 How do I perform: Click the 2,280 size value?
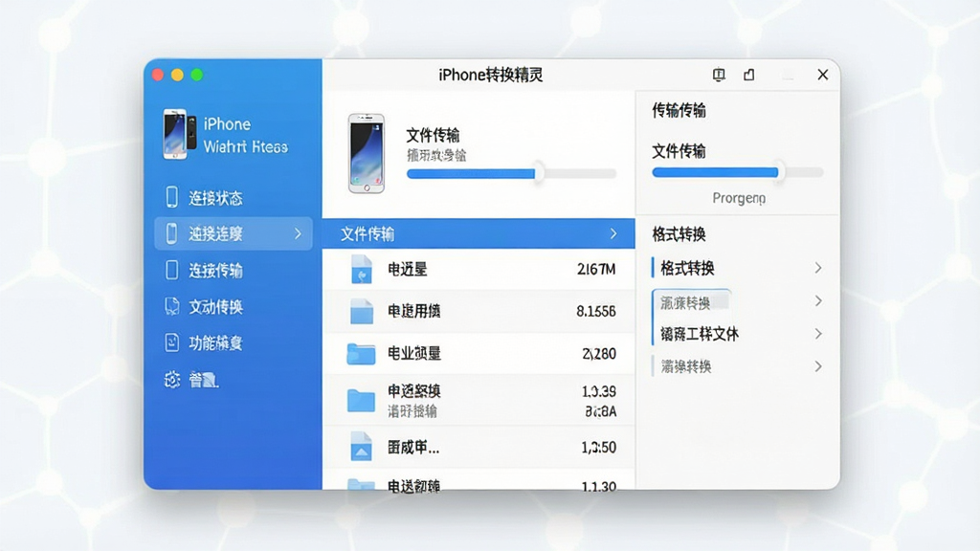[x=599, y=354]
